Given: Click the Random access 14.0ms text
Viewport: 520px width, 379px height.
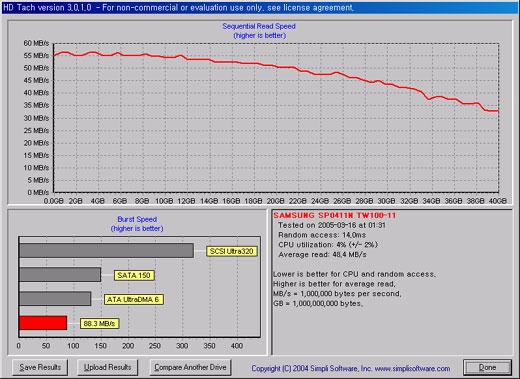Looking at the screenshot, I should click(322, 235).
